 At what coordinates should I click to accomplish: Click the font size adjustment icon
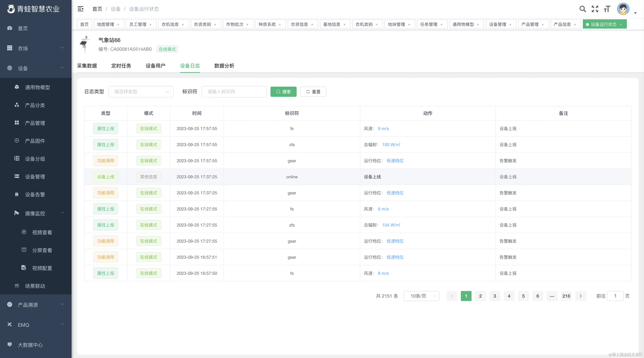(x=607, y=9)
